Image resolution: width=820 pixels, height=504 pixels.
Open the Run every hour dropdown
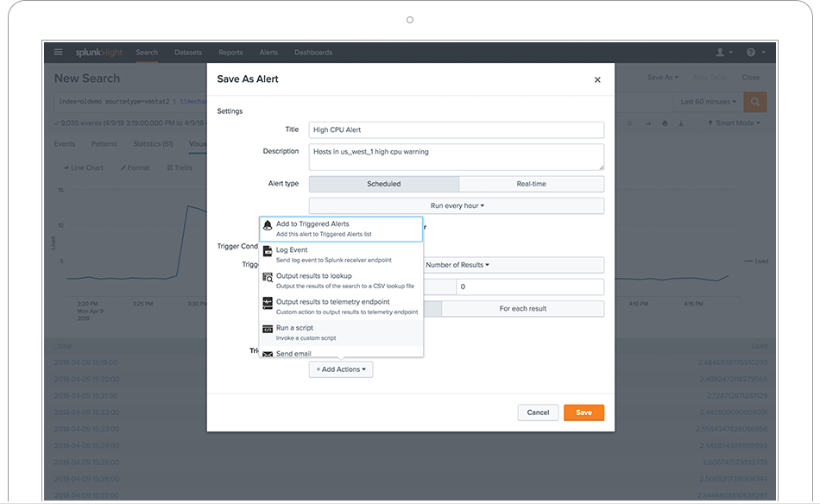(x=457, y=206)
